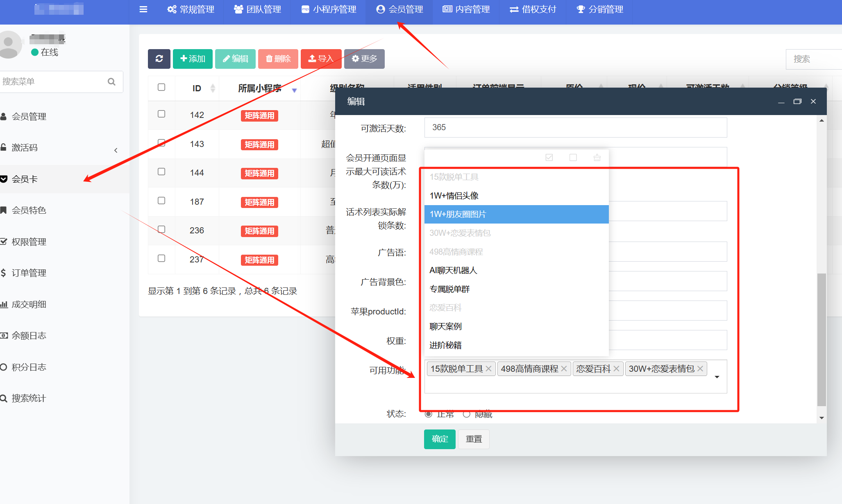842x504 pixels.
Task: Open the 更多 dropdown button
Action: pos(364,59)
